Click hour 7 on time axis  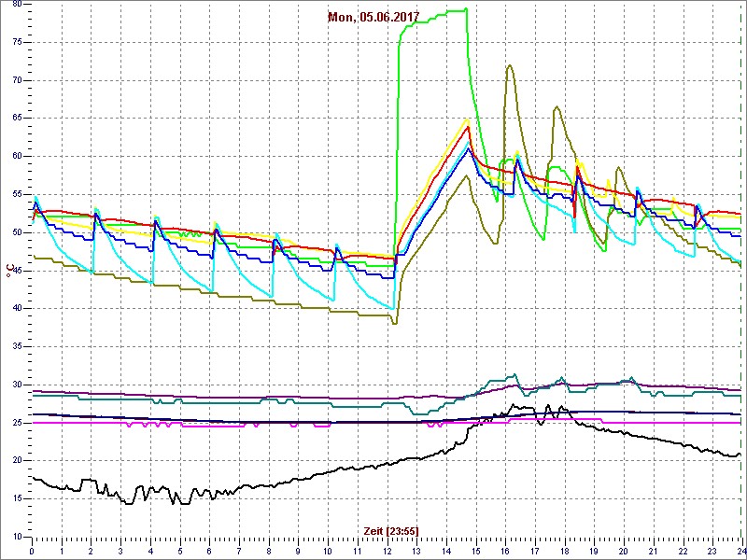tap(239, 551)
